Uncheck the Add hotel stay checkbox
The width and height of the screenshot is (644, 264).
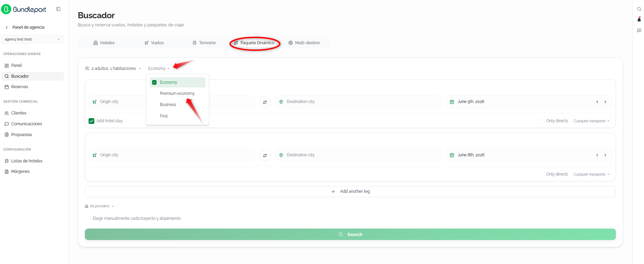pyautogui.click(x=91, y=121)
